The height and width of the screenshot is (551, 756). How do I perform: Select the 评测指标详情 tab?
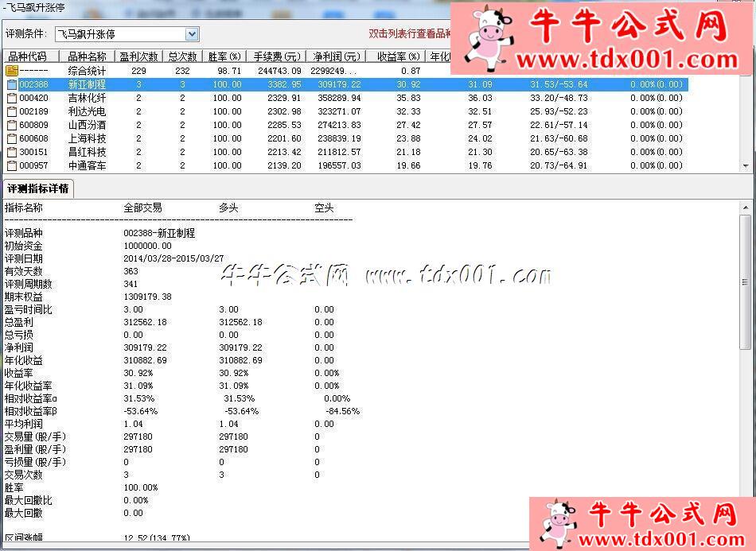tap(38, 188)
